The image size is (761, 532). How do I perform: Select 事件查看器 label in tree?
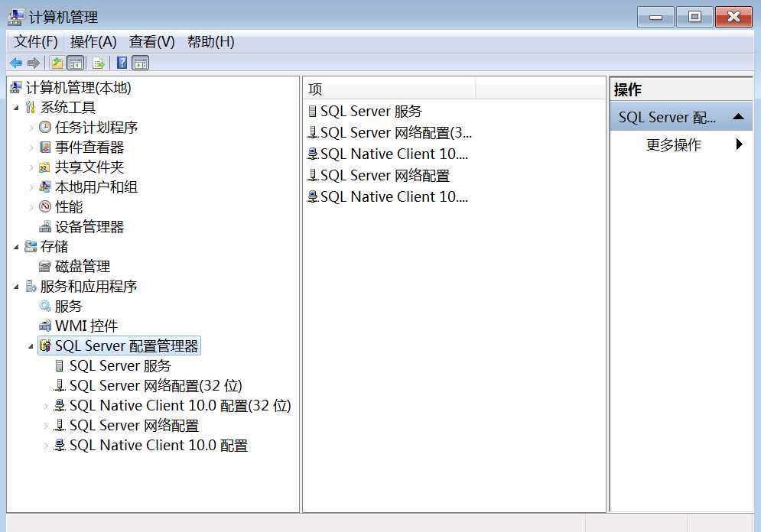(x=89, y=147)
